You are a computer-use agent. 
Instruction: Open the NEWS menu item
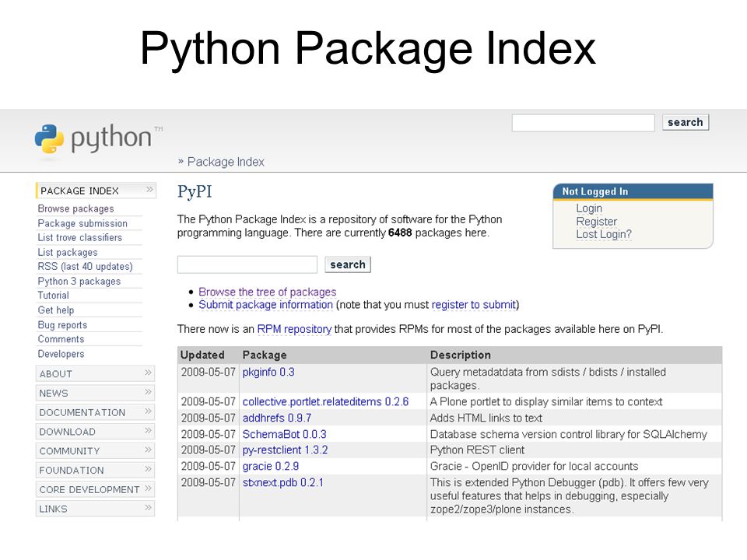coord(95,394)
